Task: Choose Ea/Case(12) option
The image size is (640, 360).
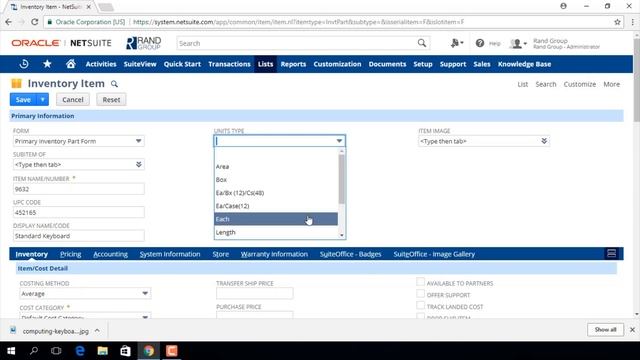Action: [276, 206]
